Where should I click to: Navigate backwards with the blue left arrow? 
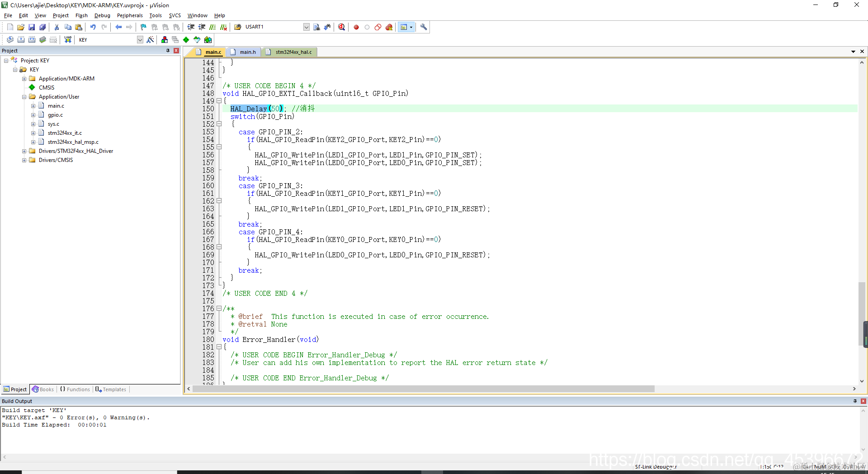(x=118, y=27)
